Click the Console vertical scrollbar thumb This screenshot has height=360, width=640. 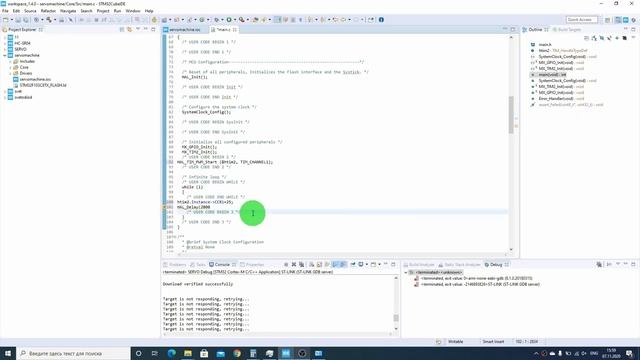coord(396,318)
